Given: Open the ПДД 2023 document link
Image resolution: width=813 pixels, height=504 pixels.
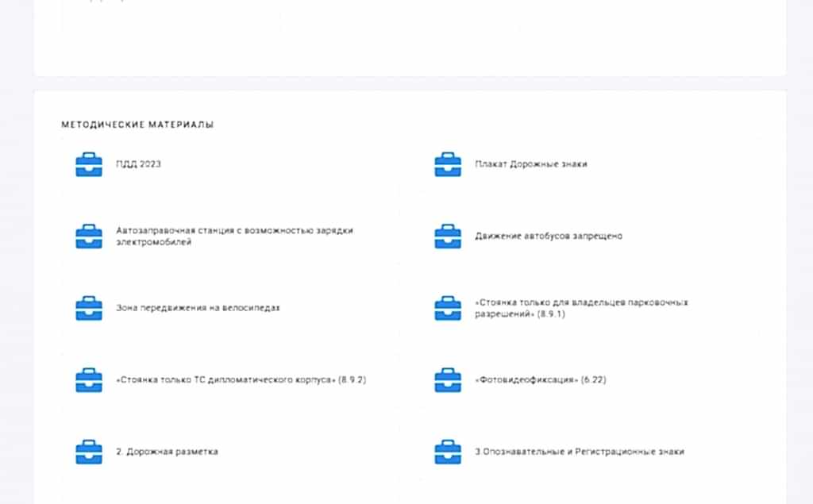Looking at the screenshot, I should 138,164.
